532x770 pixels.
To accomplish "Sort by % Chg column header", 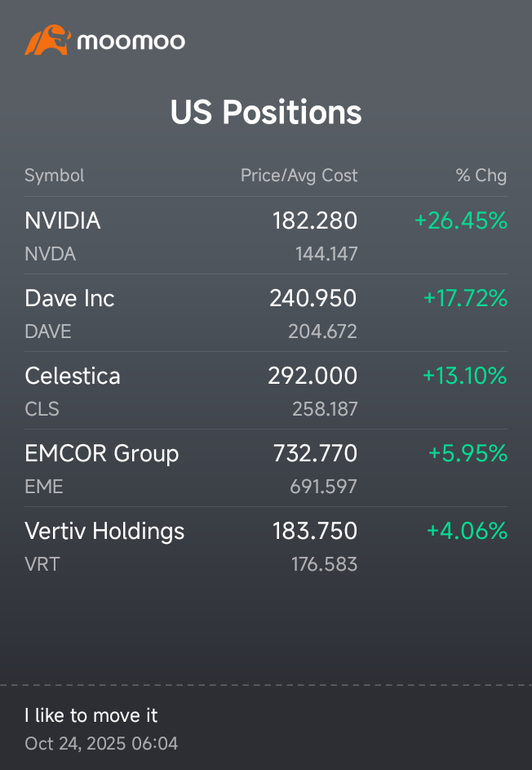I will [x=481, y=176].
